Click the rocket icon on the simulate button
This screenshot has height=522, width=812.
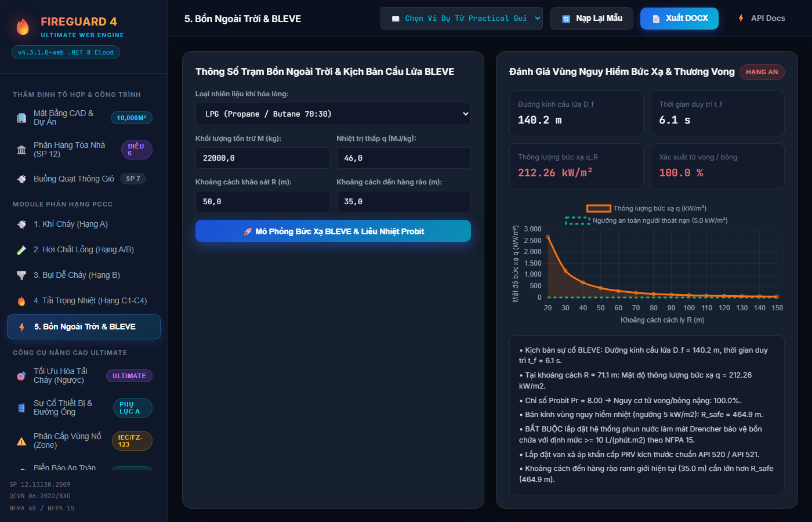[248, 231]
